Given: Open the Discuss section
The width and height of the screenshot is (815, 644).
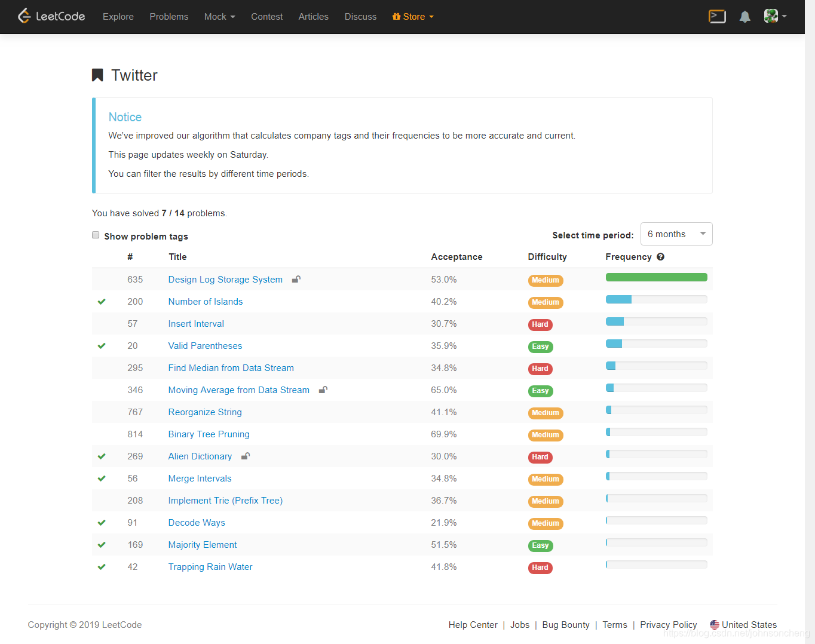Looking at the screenshot, I should (x=361, y=17).
